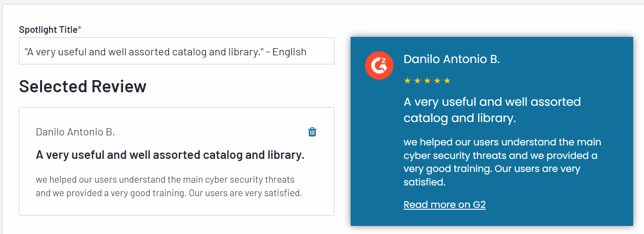Image resolution: width=644 pixels, height=234 pixels.
Task: Select the third yellow rating star
Action: coord(427,81)
